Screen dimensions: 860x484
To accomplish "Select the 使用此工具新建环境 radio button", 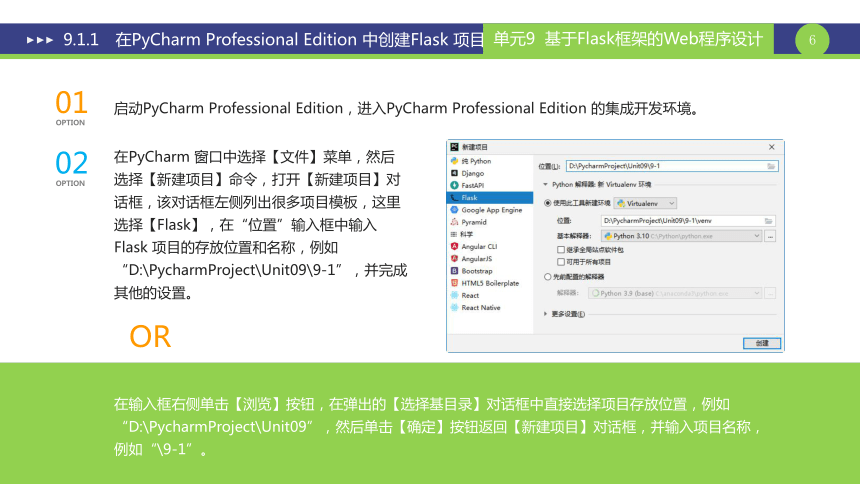I will pyautogui.click(x=547, y=203).
